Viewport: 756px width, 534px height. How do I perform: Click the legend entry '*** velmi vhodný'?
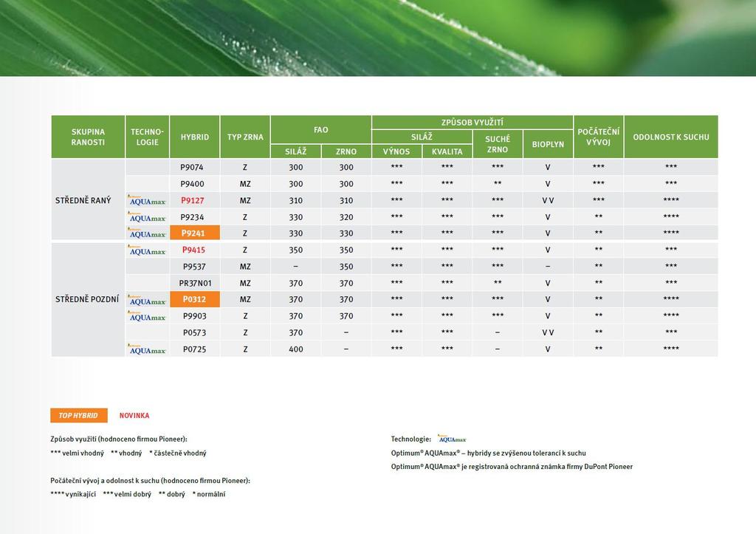coord(77,453)
